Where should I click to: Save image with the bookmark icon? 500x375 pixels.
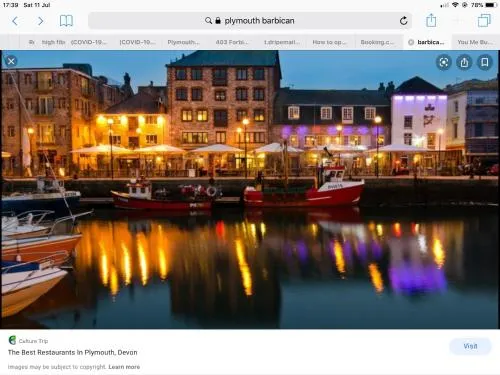coord(484,62)
